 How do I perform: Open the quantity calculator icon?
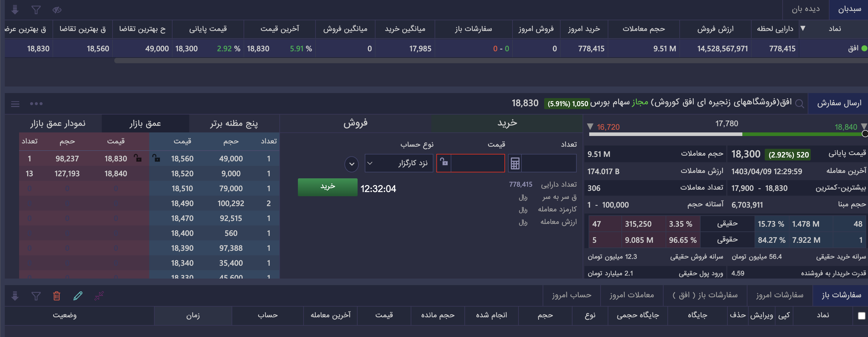pos(515,164)
